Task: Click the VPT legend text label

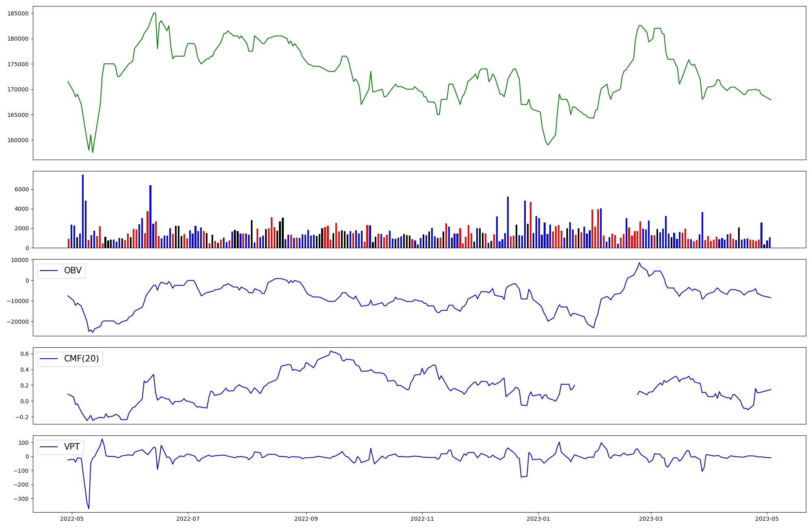Action: click(x=72, y=447)
